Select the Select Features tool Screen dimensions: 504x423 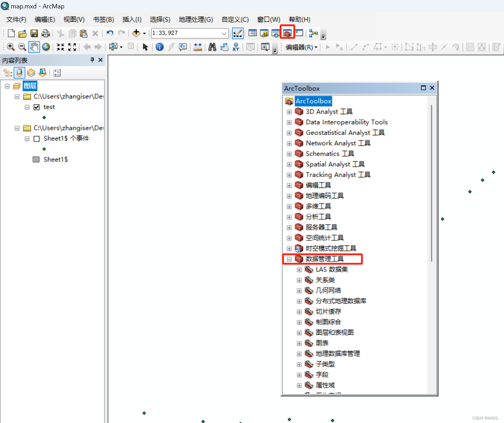click(113, 47)
